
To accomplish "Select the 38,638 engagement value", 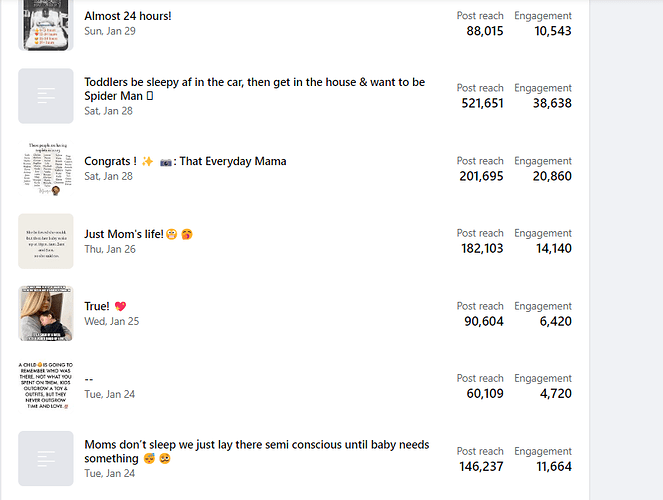I will (552, 103).
